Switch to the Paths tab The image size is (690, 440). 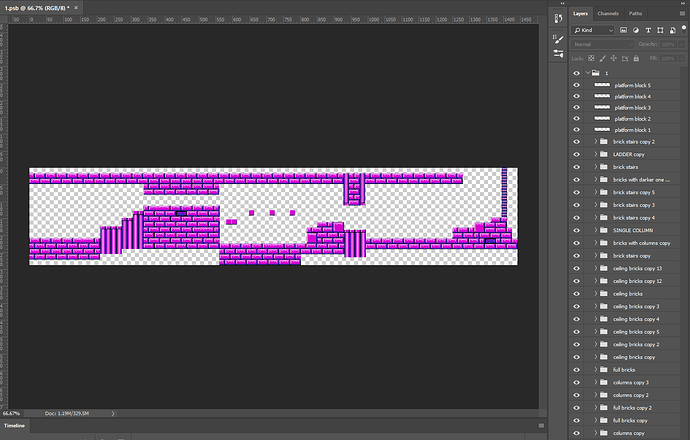(x=635, y=14)
